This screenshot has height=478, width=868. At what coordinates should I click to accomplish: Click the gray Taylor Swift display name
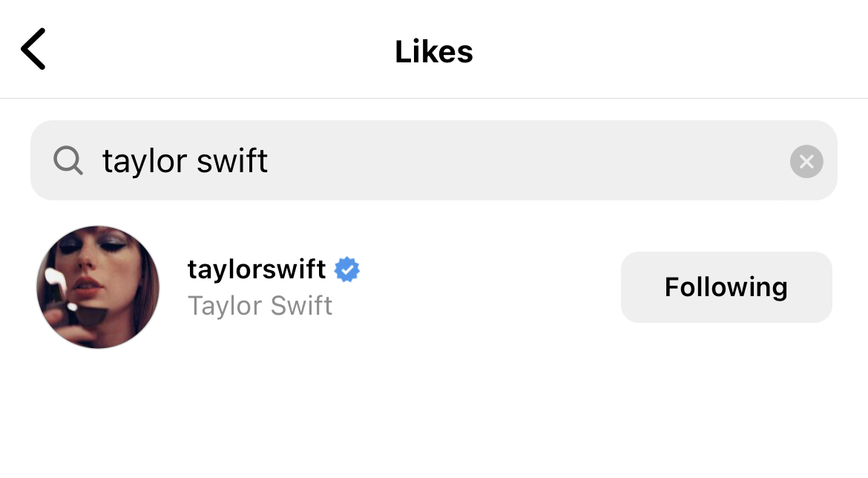click(x=260, y=306)
